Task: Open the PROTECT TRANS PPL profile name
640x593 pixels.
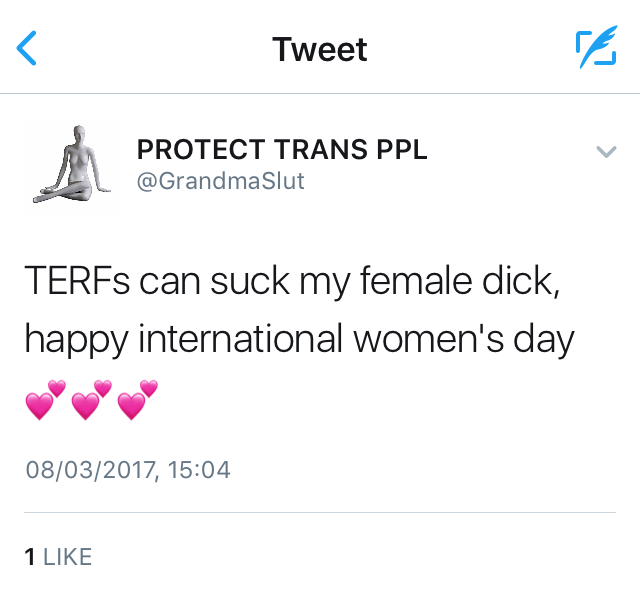Action: (x=282, y=150)
